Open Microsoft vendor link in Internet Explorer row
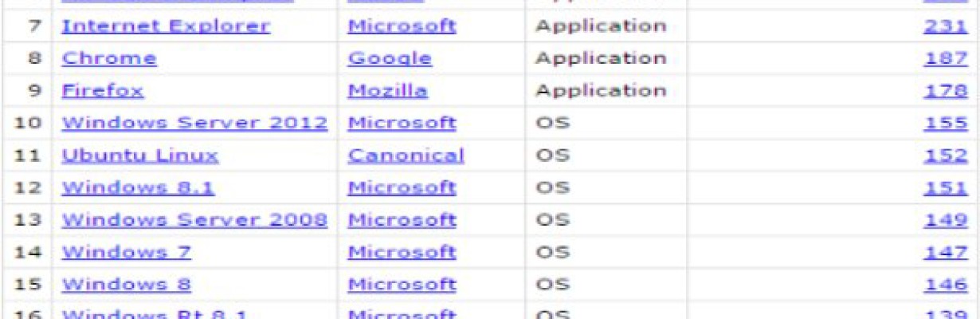This screenshot has height=319, width=980. [x=402, y=26]
